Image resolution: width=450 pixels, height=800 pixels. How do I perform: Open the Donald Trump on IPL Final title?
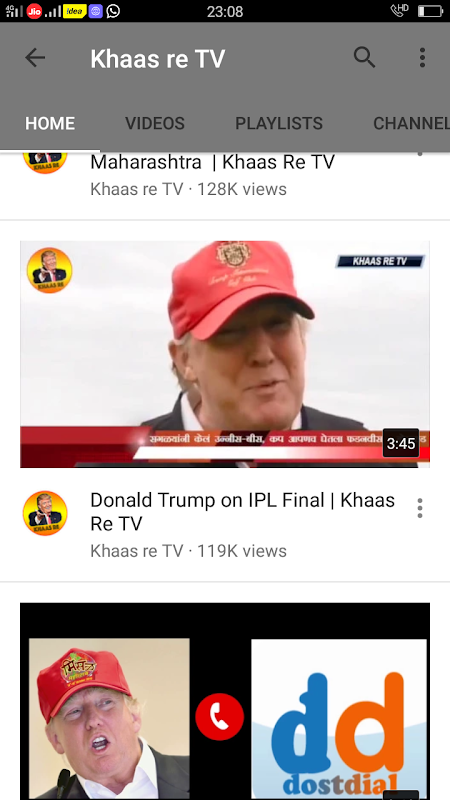[242, 512]
